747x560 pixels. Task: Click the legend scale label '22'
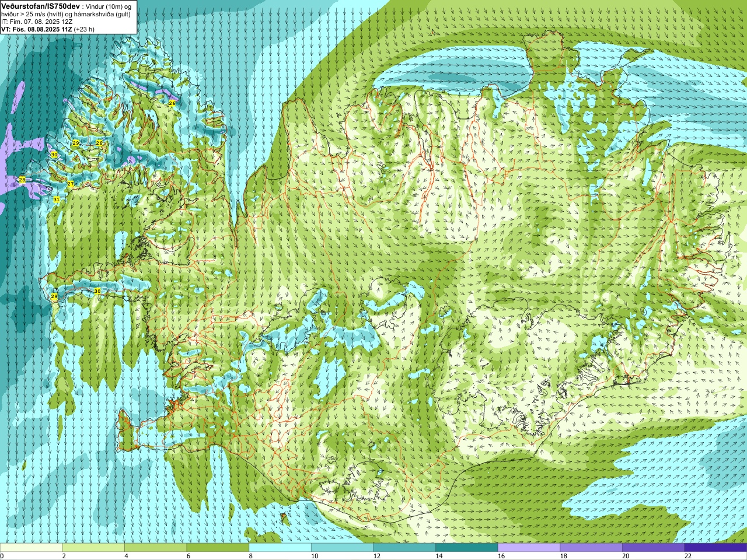688,556
